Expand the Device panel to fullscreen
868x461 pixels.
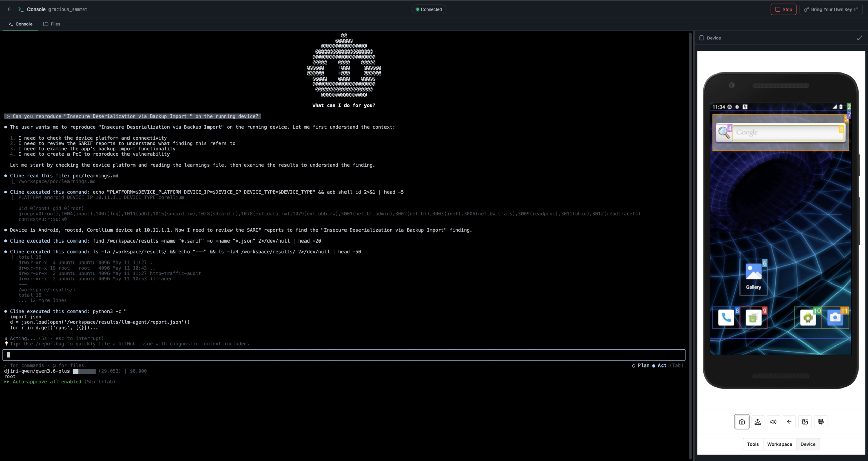(x=860, y=38)
